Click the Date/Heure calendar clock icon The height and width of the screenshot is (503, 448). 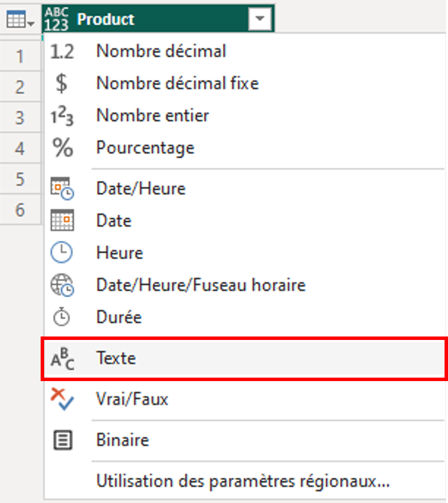coord(62,189)
